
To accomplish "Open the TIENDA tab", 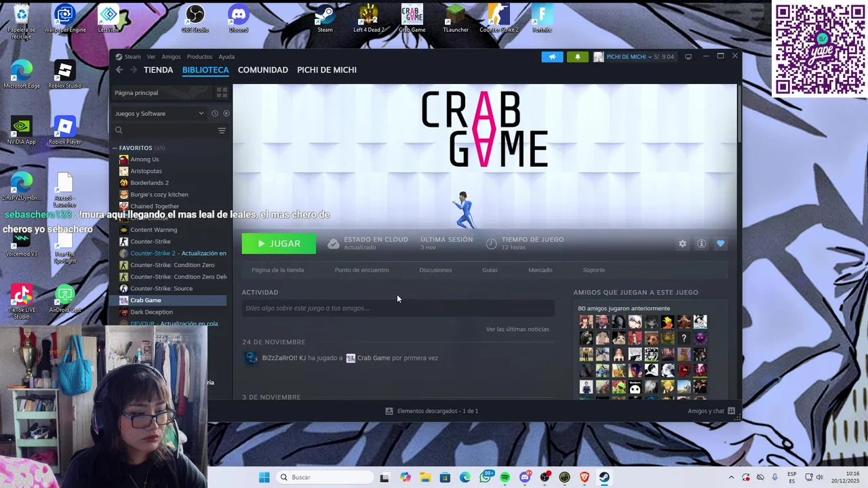I will click(x=158, y=70).
